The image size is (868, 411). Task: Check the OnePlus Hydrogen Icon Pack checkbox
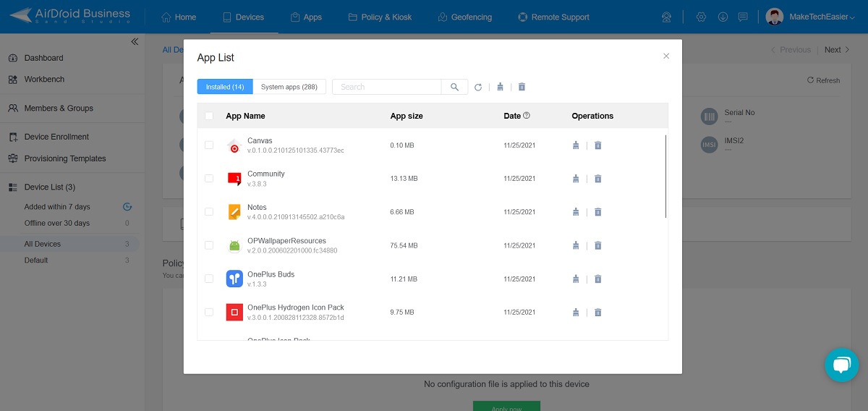209,313
